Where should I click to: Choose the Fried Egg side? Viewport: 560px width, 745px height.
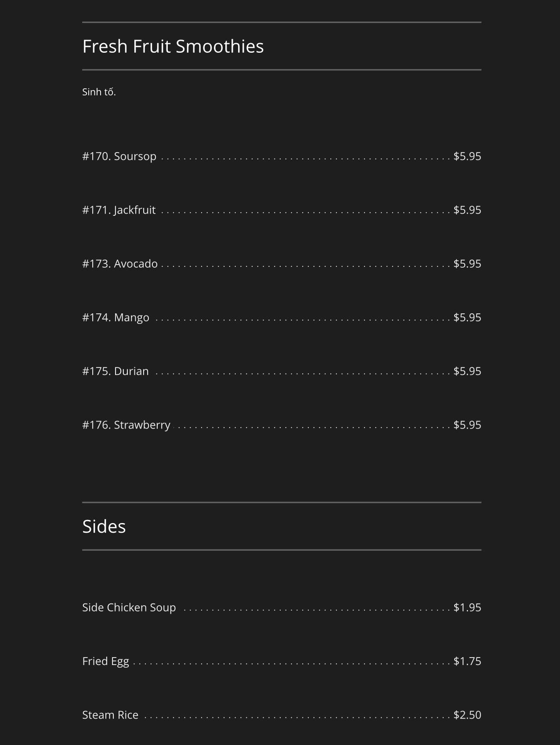click(105, 661)
